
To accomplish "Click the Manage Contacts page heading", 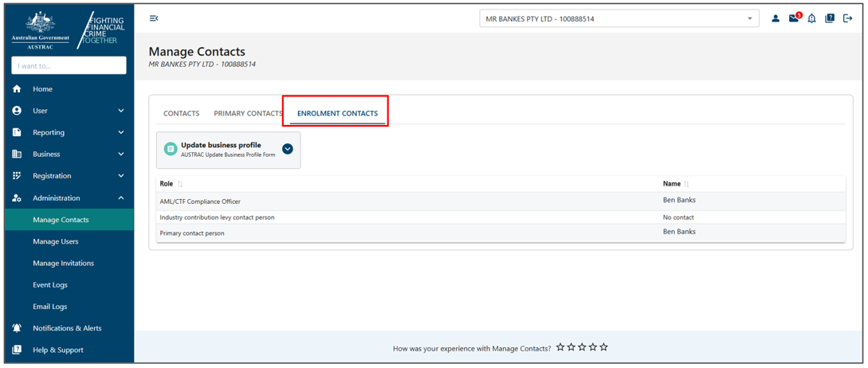I will pyautogui.click(x=197, y=52).
